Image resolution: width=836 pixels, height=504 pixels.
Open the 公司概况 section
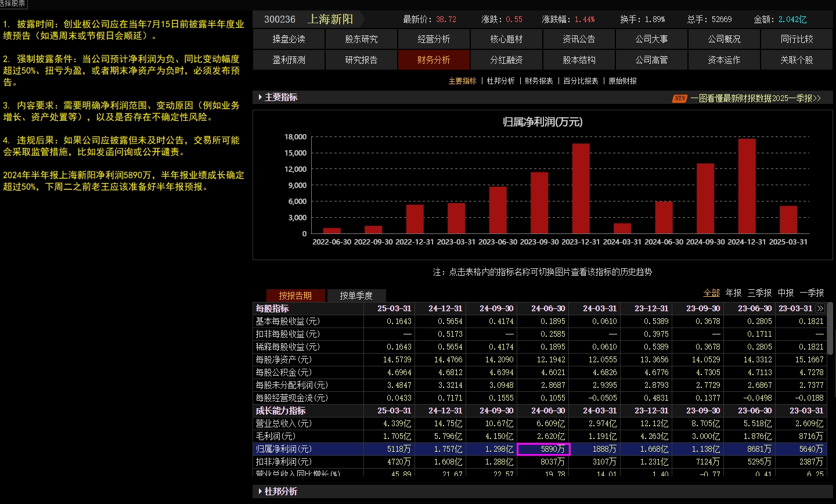(x=724, y=39)
